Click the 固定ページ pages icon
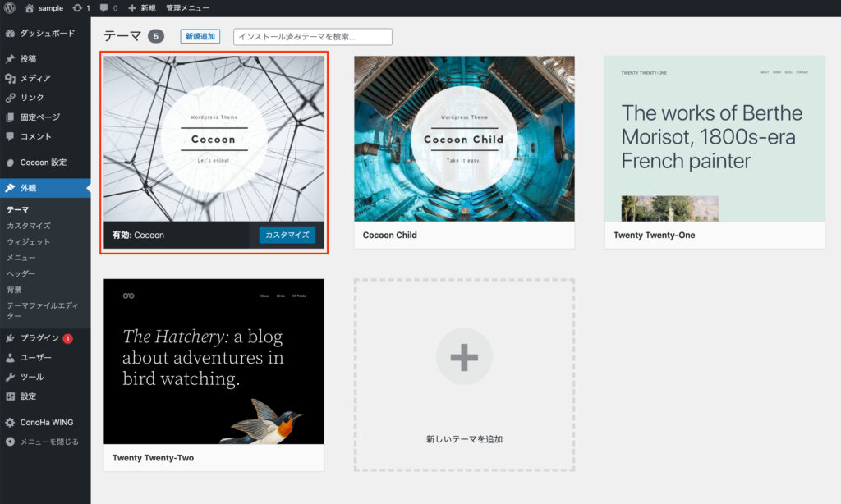This screenshot has width=841, height=504. (10, 117)
